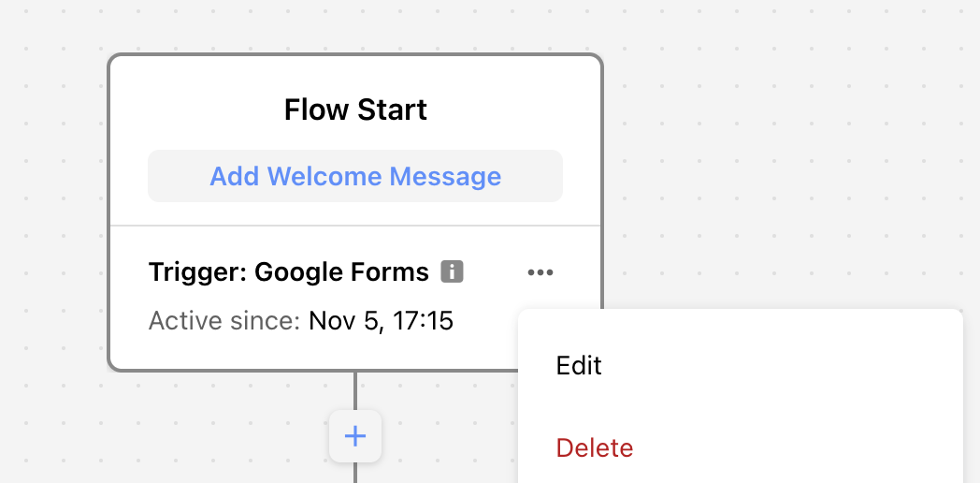Screen dimensions: 980x483
Task: Choose Delete from the trigger menu
Action: click(x=595, y=448)
